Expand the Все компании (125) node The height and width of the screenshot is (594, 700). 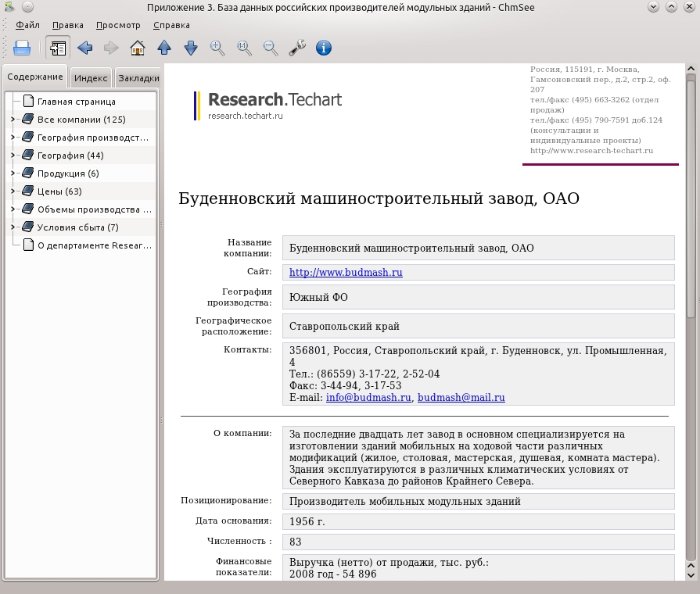tap(13, 119)
